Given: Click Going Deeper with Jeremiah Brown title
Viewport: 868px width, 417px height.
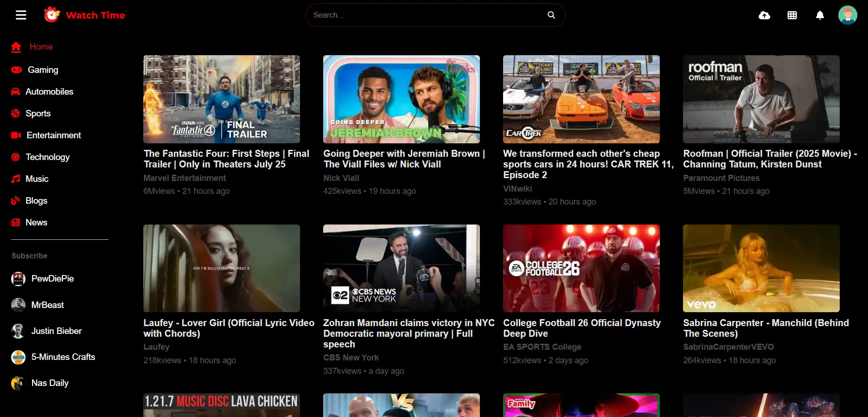Looking at the screenshot, I should point(404,159).
